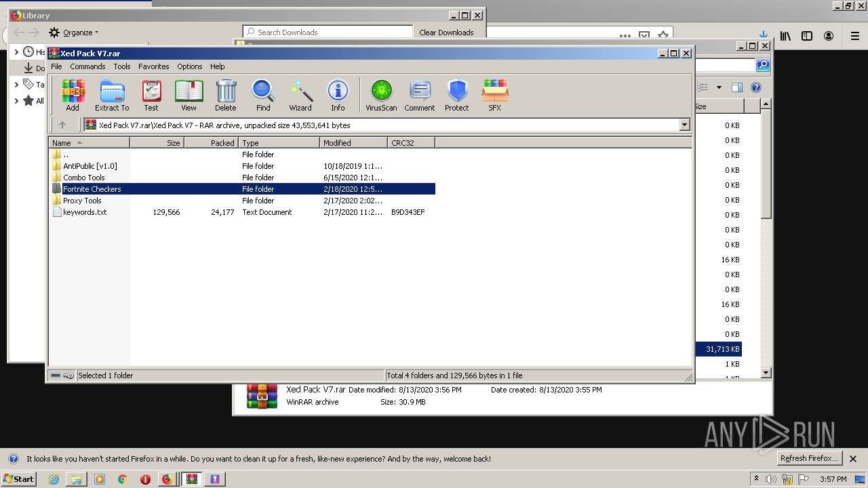Sort by the Name column header

(89, 142)
